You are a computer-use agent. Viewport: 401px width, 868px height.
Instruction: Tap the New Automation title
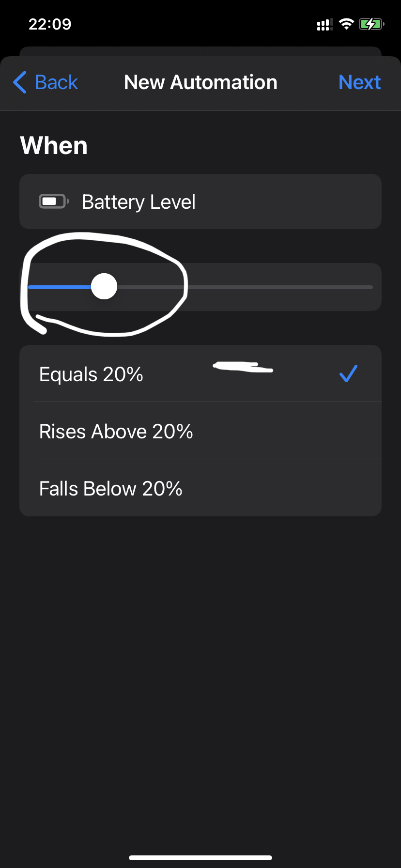tap(200, 82)
